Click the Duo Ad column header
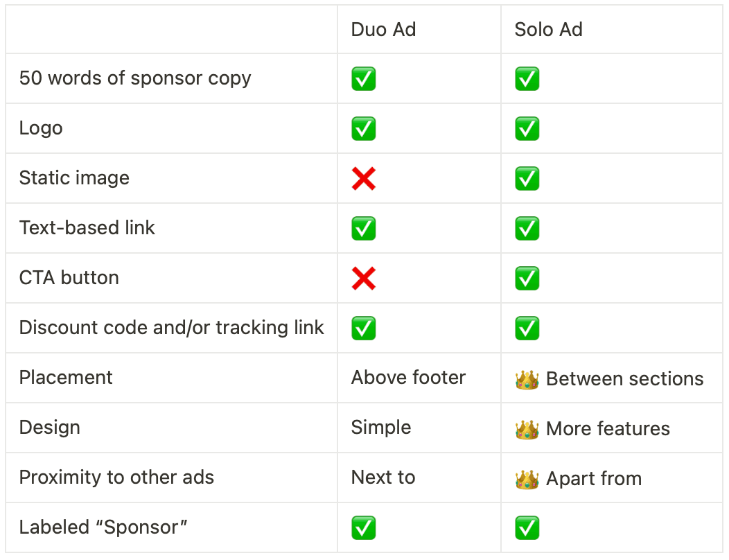 383,30
